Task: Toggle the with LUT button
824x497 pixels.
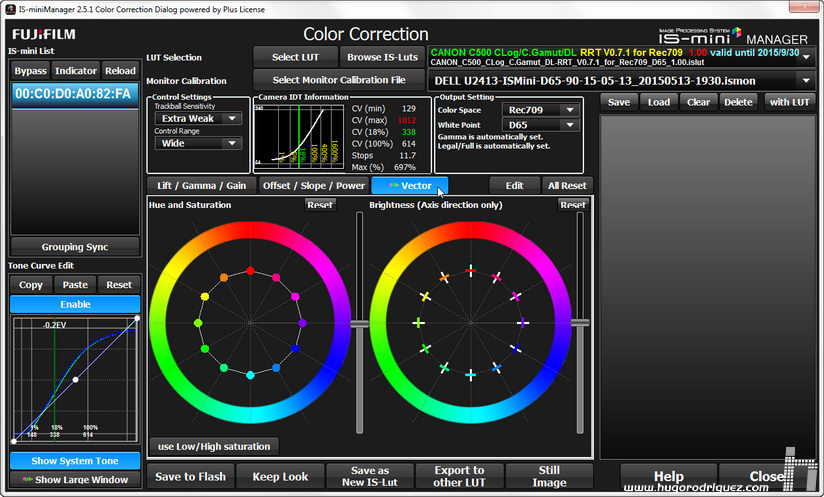Action: (x=789, y=102)
